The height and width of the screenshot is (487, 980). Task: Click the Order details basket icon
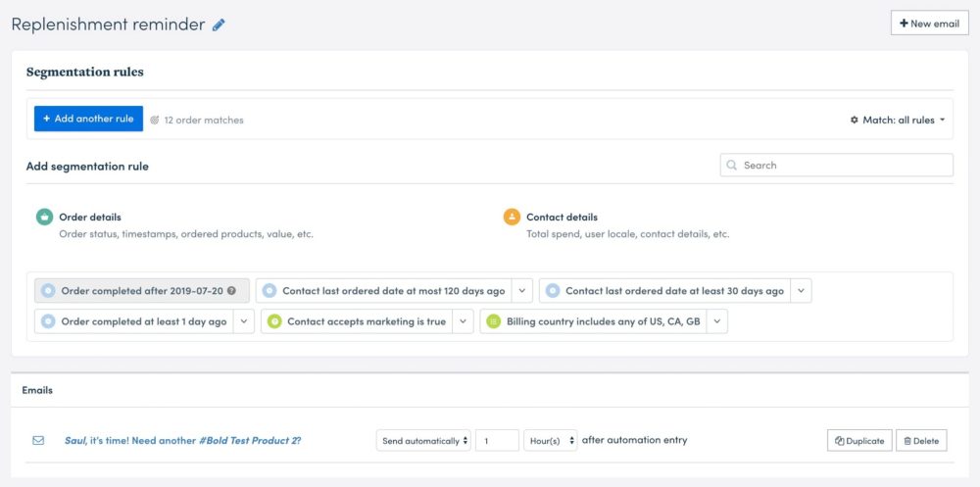coord(44,217)
